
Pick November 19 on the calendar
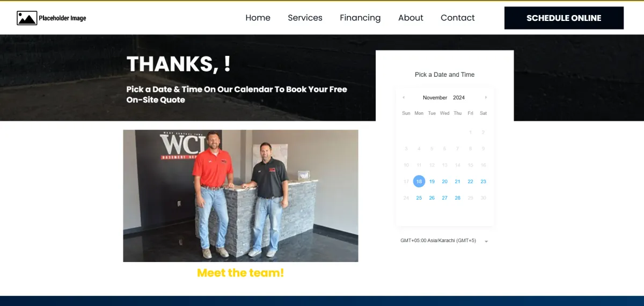click(432, 181)
